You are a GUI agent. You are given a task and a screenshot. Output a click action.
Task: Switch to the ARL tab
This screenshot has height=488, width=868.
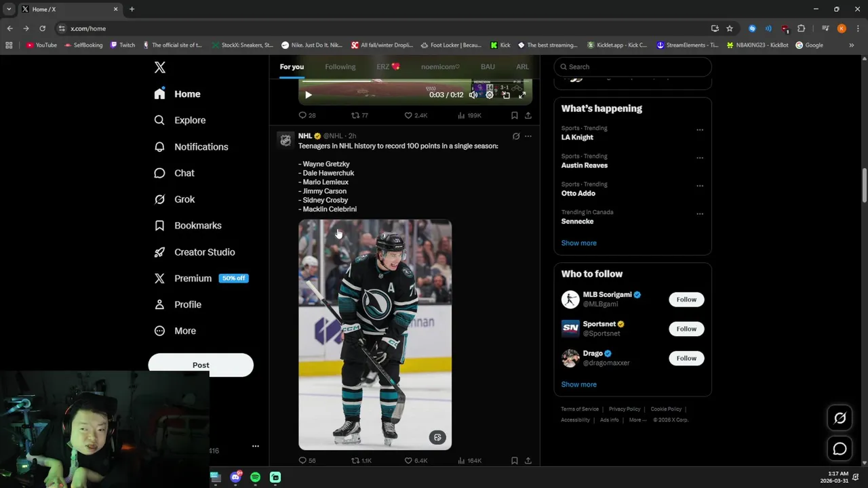coord(522,66)
